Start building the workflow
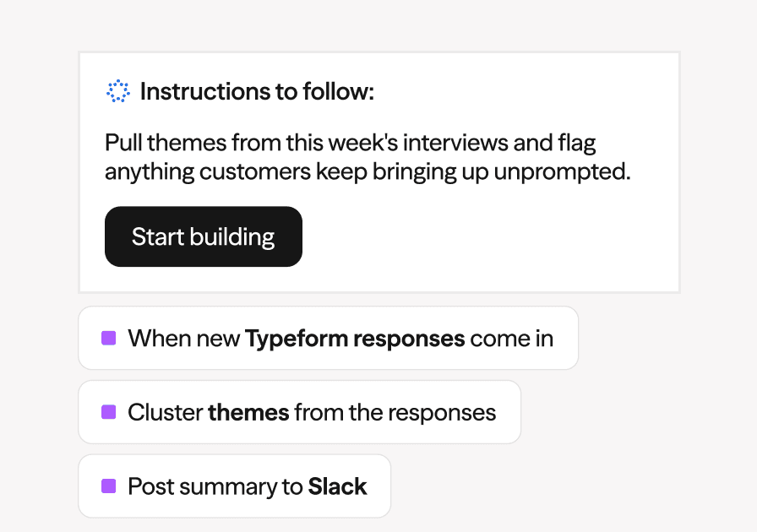The image size is (757, 532). click(204, 236)
